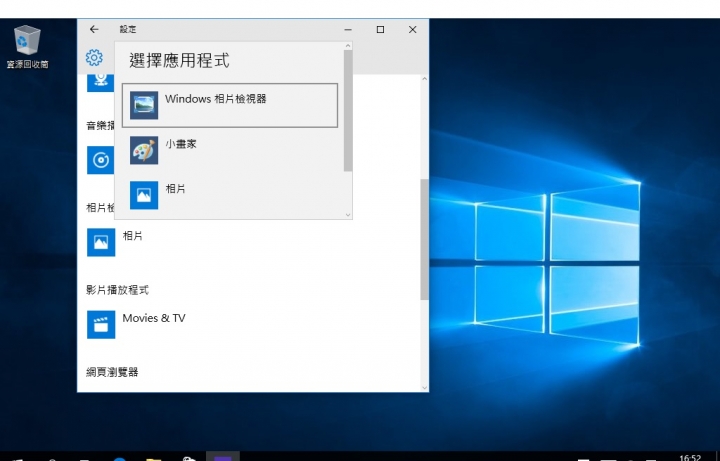This screenshot has width=720, height=461.
Task: Click the 影片播放程式 heading
Action: [118, 290]
